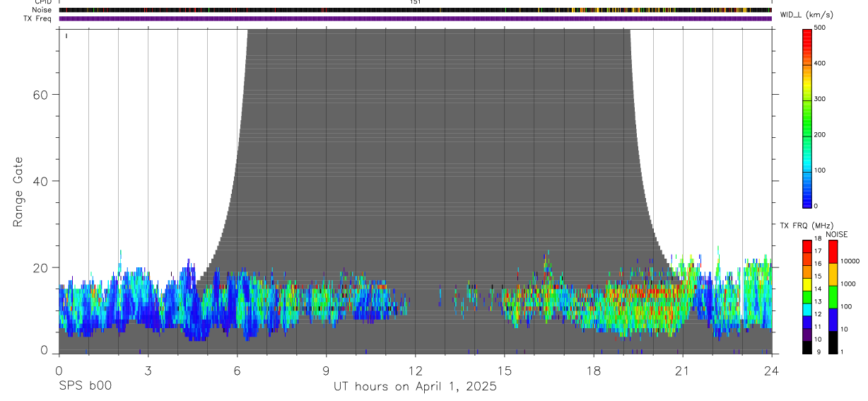Click the 18 tick on the TX FRQ legend
Image resolution: width=868 pixels, height=401 pixels.
[x=818, y=240]
